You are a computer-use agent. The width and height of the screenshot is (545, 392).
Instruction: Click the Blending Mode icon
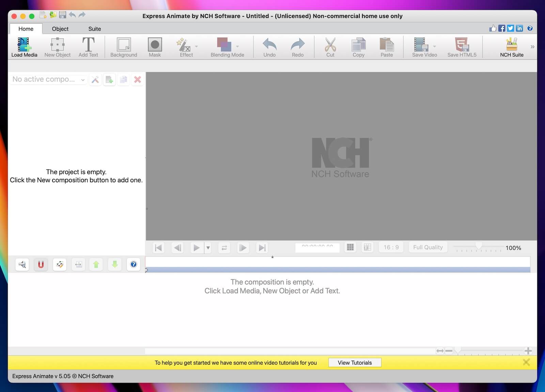[224, 45]
